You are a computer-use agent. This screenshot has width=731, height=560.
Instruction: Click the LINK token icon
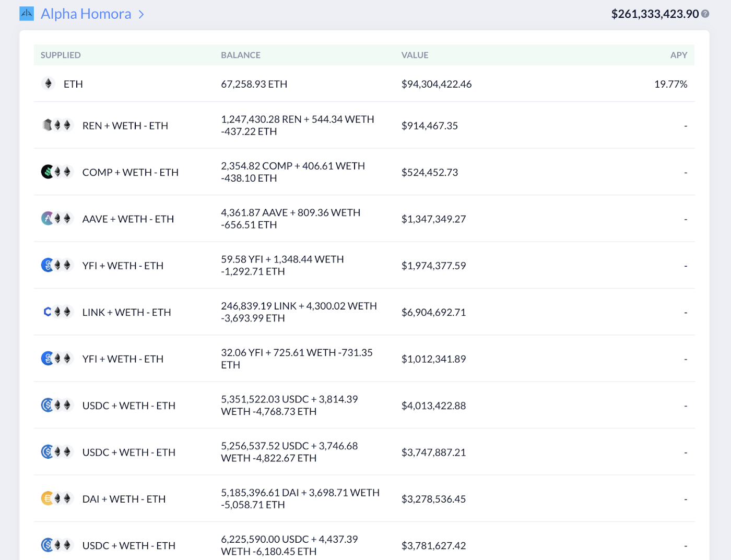[x=48, y=312]
